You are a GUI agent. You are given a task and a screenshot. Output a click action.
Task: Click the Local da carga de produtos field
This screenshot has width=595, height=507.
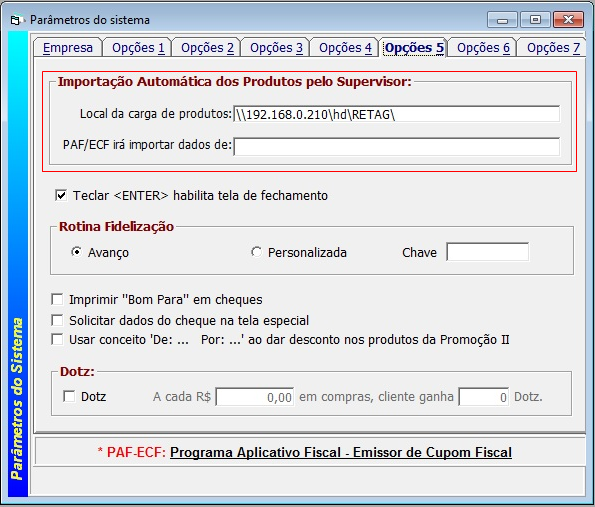pos(397,114)
